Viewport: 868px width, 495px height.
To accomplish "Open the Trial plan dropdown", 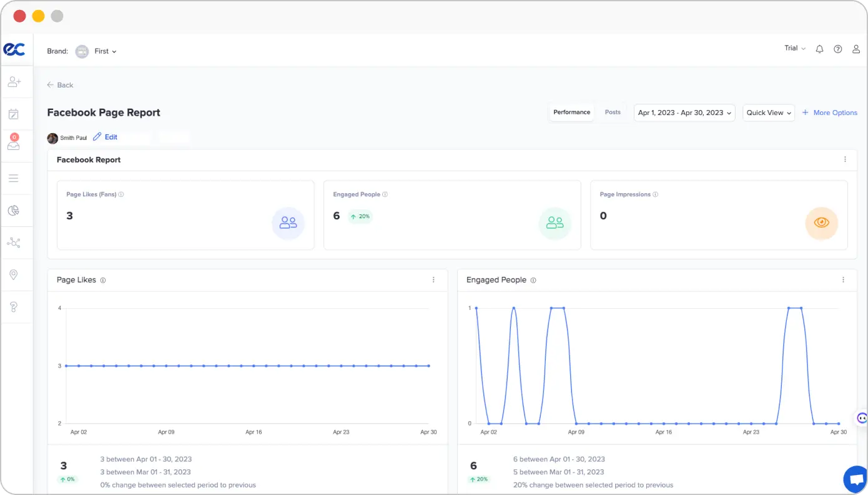I will [794, 48].
